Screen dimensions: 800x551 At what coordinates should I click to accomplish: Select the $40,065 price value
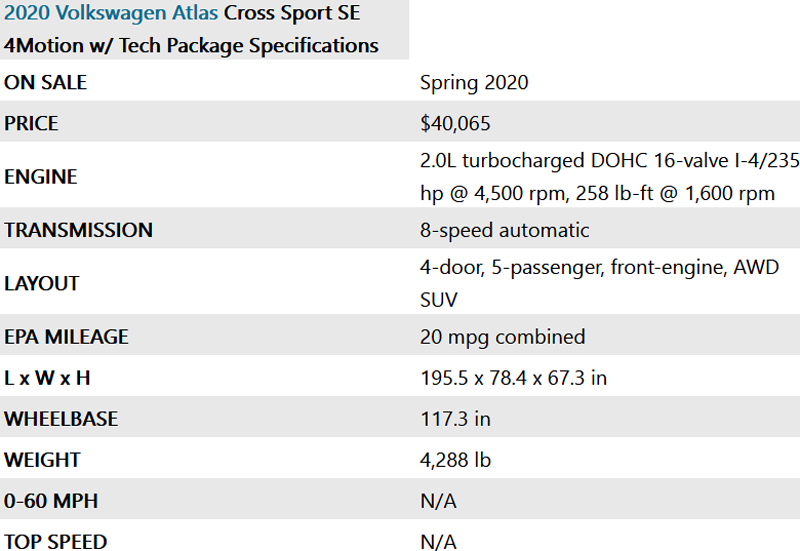tap(455, 123)
